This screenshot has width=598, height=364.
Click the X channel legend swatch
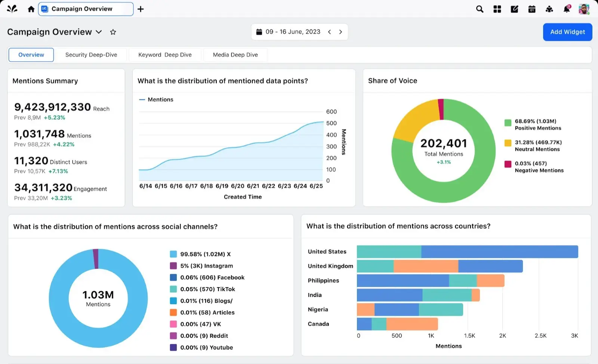tap(173, 254)
